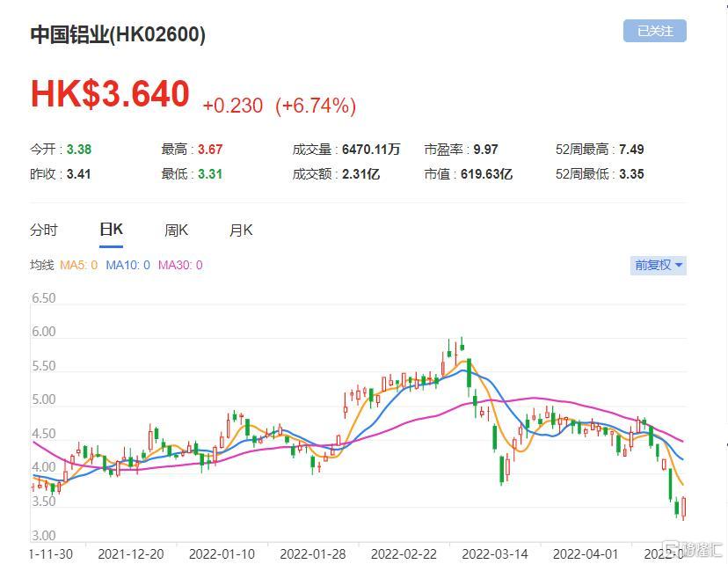Viewport: 728px width, 564px height.
Task: Click the 已关注 follow button
Action: (655, 31)
